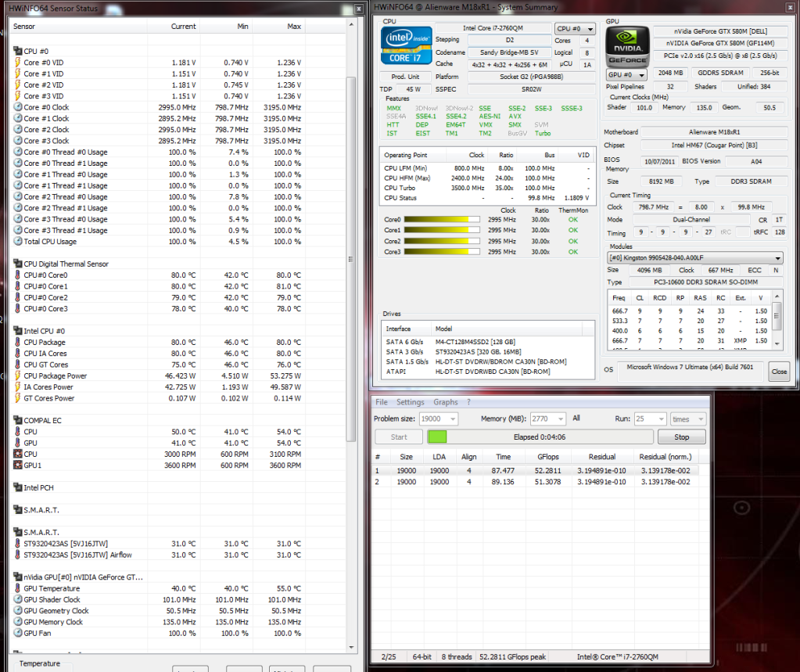Viewport: 800px width, 672px height.
Task: Close the System Summary with Close button
Action: coord(778,372)
